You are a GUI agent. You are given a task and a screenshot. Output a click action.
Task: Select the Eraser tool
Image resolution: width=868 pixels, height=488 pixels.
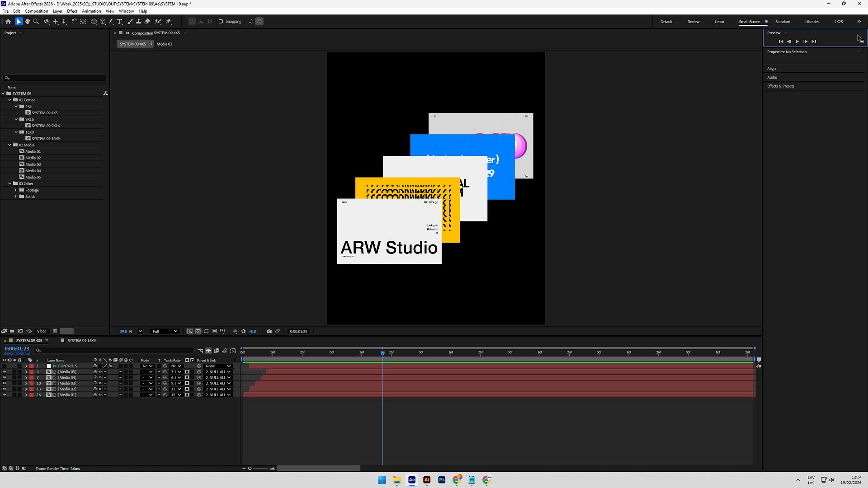point(147,21)
